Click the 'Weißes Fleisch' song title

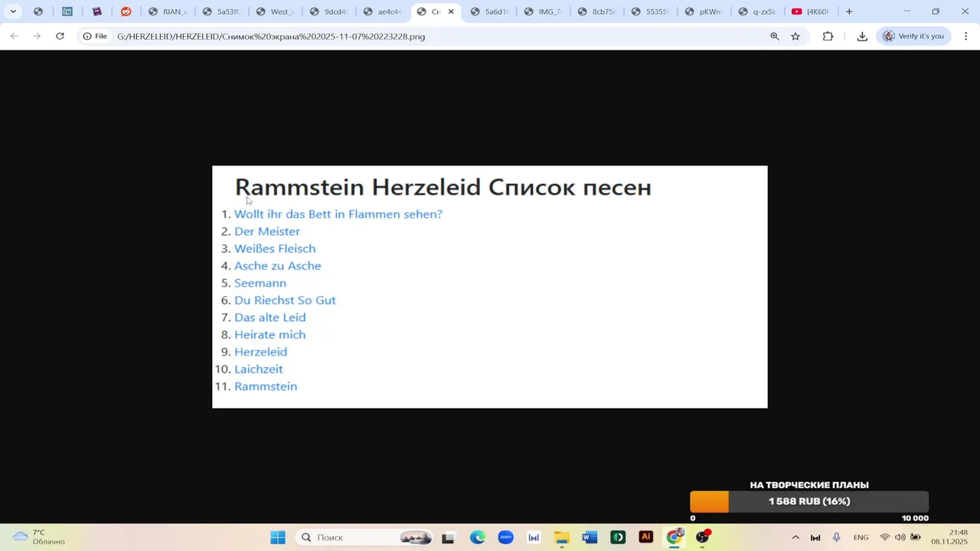coord(275,249)
